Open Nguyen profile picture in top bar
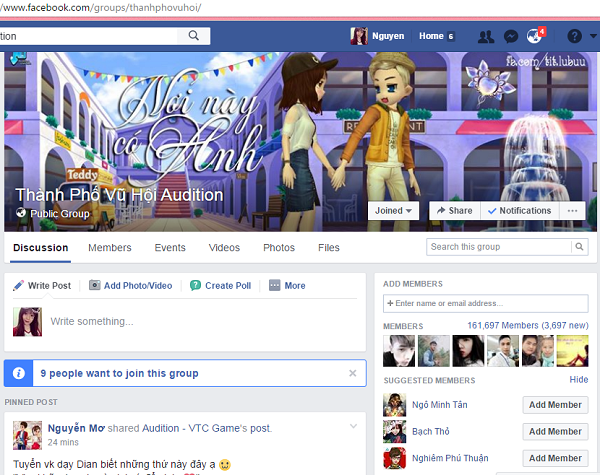 pyautogui.click(x=359, y=36)
